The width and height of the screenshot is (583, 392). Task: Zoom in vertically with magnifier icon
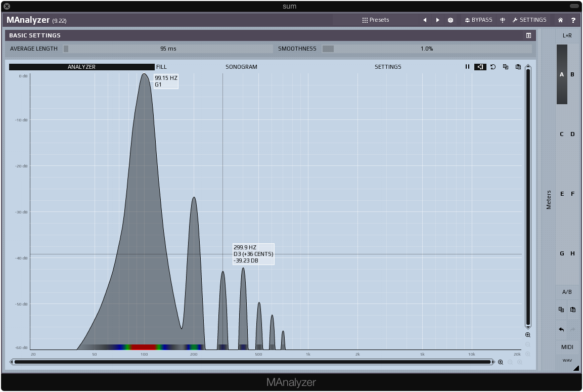528,335
